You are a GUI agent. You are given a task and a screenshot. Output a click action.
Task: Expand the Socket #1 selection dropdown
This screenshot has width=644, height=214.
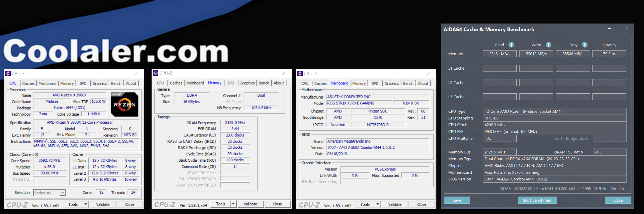tap(63, 193)
